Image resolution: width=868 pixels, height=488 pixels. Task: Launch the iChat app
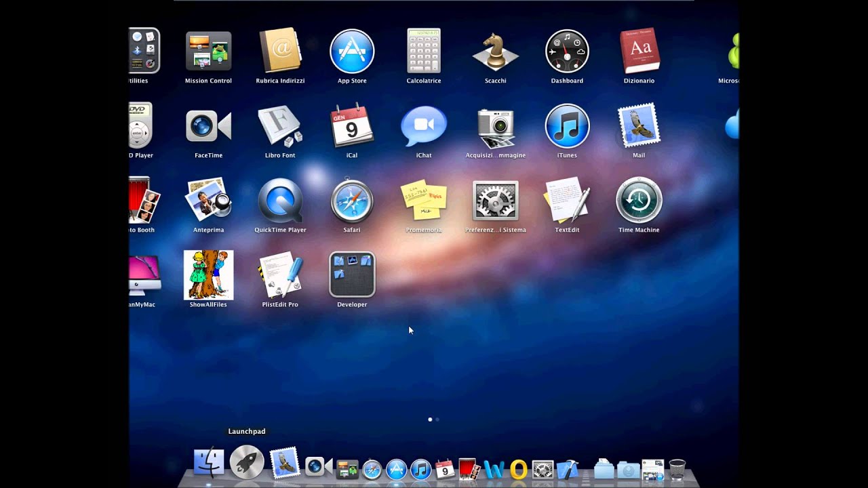point(424,125)
